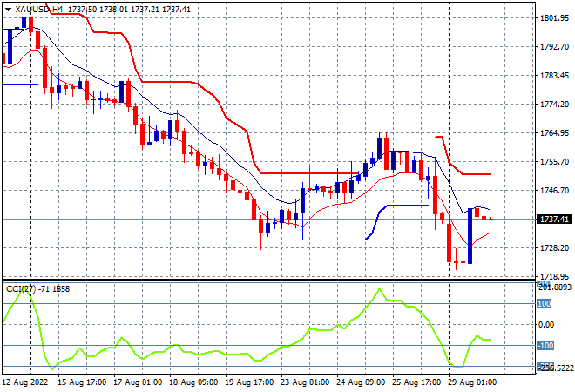
Task: Select the green CCI line peak above 100
Action: coord(380,290)
